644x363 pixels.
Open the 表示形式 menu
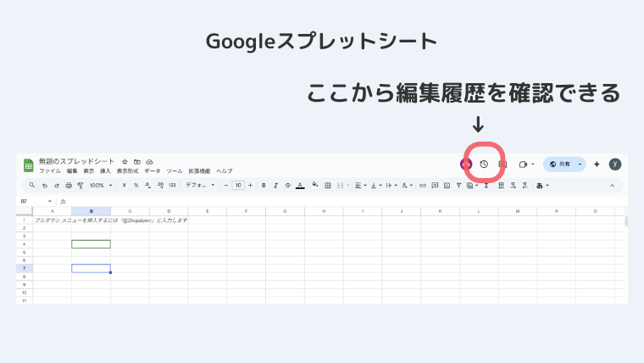(127, 171)
